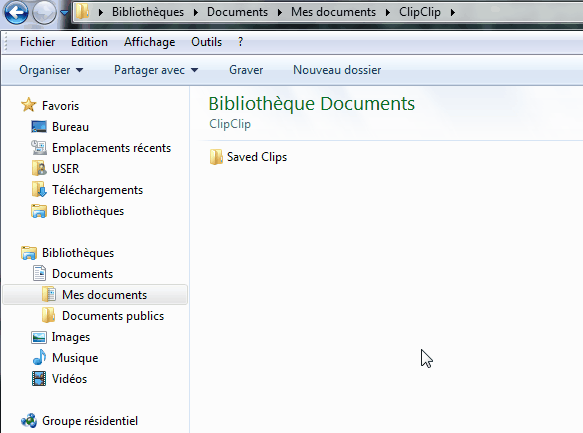Click the Images library icon
The height and width of the screenshot is (433, 583).
[x=39, y=337]
